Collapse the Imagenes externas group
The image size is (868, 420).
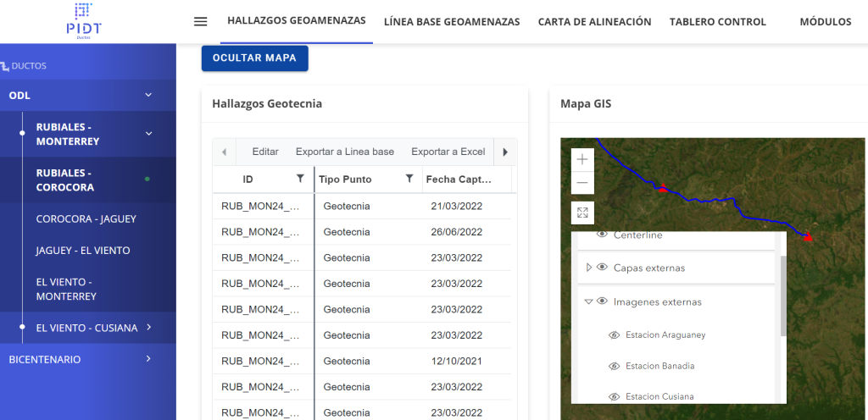point(588,301)
